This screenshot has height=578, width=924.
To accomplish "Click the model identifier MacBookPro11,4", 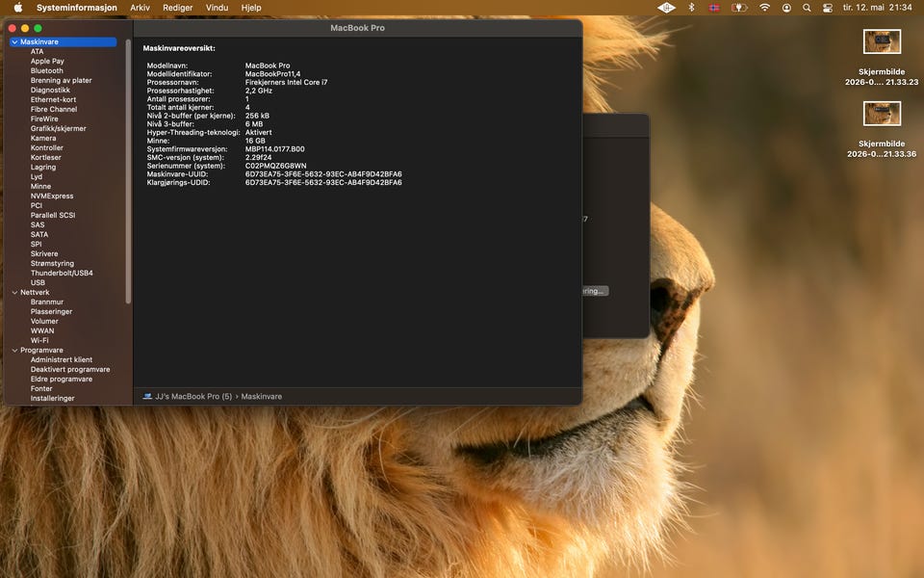I will click(x=272, y=74).
